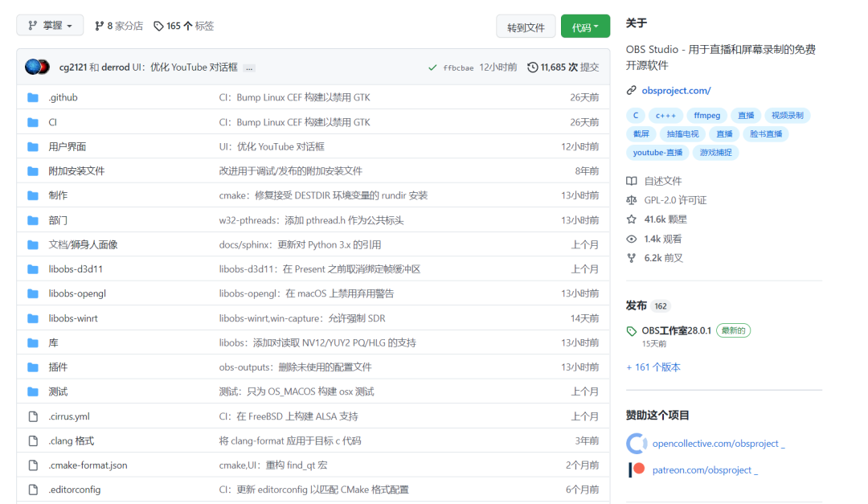Viewport: 868px width, 504px height.
Task: Click the 附加安装文件 folder icon
Action: 33,171
